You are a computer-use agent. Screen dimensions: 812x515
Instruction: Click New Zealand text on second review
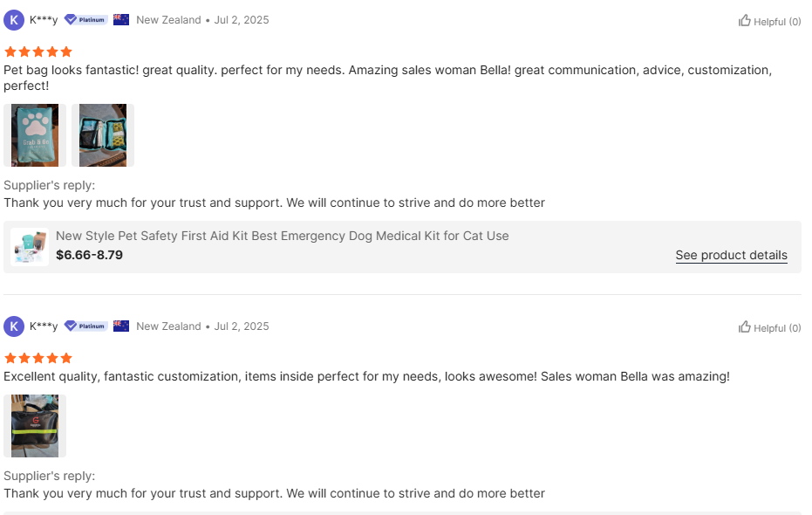168,326
